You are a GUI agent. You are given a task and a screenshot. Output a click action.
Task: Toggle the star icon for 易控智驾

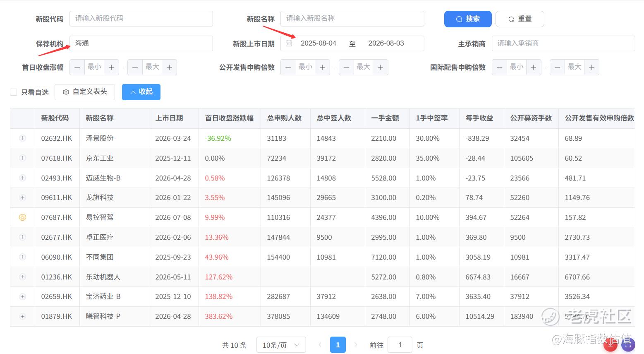coord(22,217)
